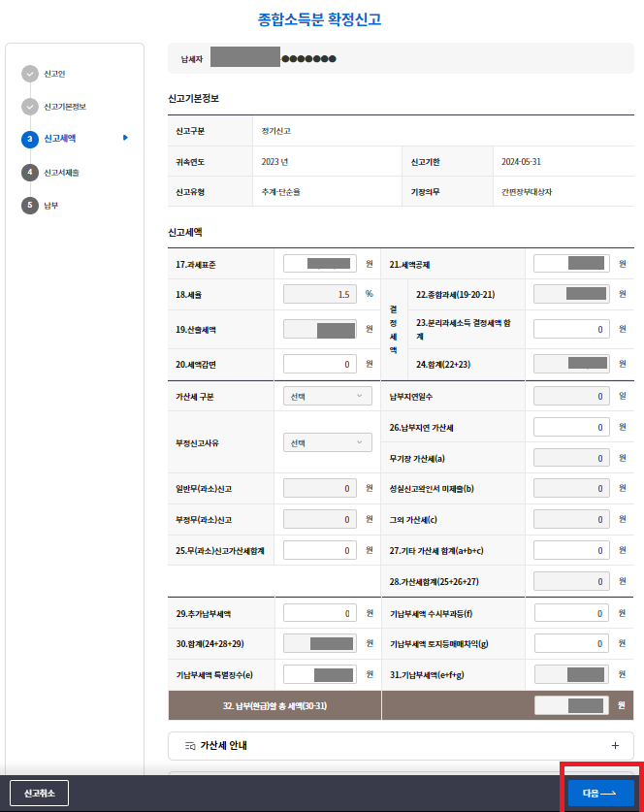Screen dimensions: 644x812
Task: Select the 납부 step label
Action: point(50,206)
